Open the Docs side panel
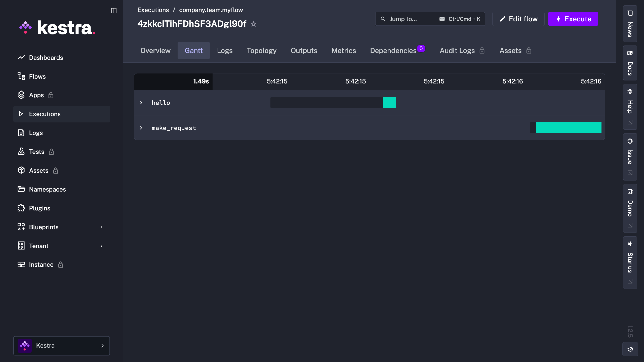644x362 pixels. tap(630, 63)
